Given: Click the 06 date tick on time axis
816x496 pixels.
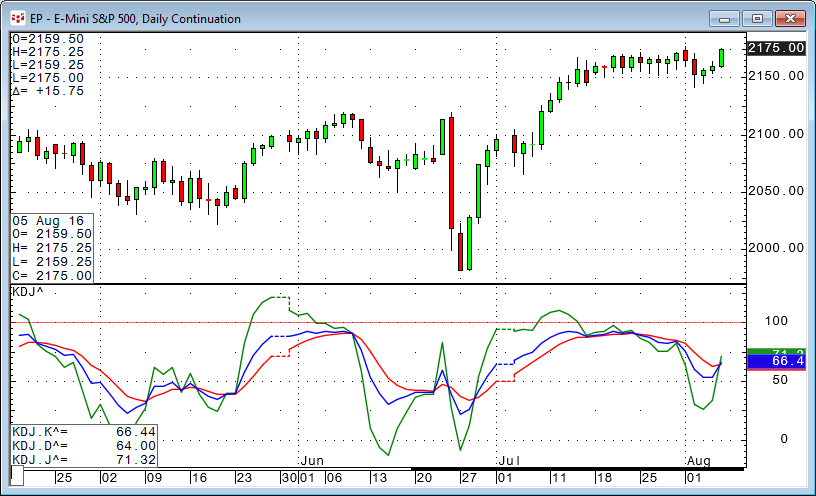Looking at the screenshot, I should [x=334, y=478].
